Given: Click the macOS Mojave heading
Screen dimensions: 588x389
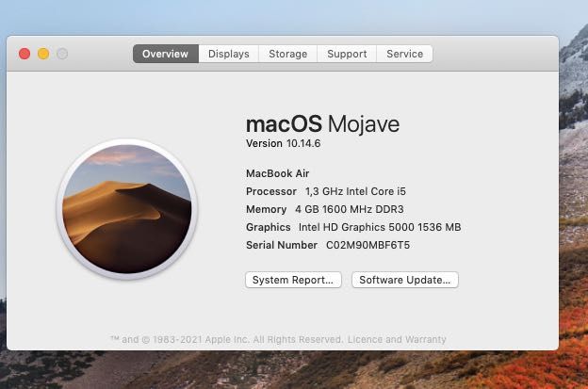Looking at the screenshot, I should 322,124.
